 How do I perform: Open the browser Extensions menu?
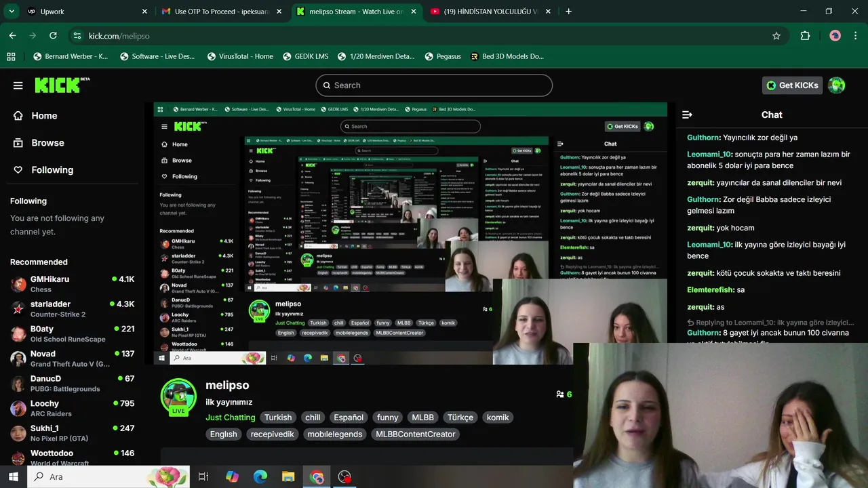[x=805, y=36]
